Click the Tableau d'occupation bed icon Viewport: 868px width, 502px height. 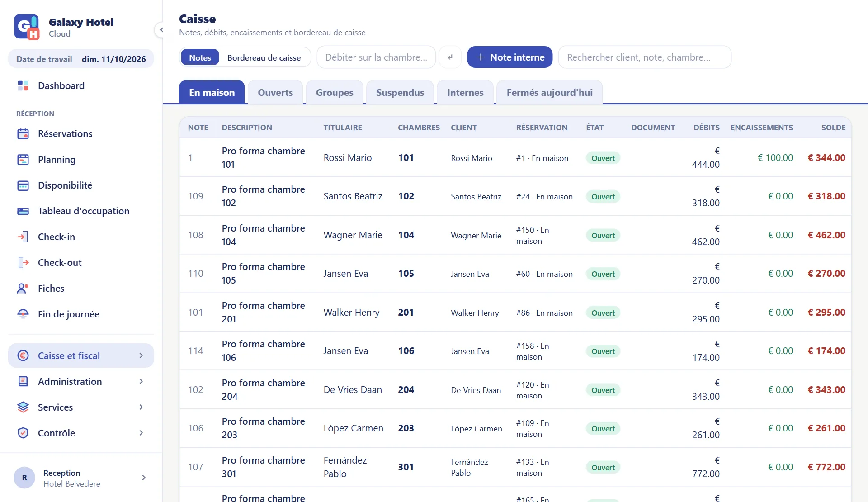point(23,211)
